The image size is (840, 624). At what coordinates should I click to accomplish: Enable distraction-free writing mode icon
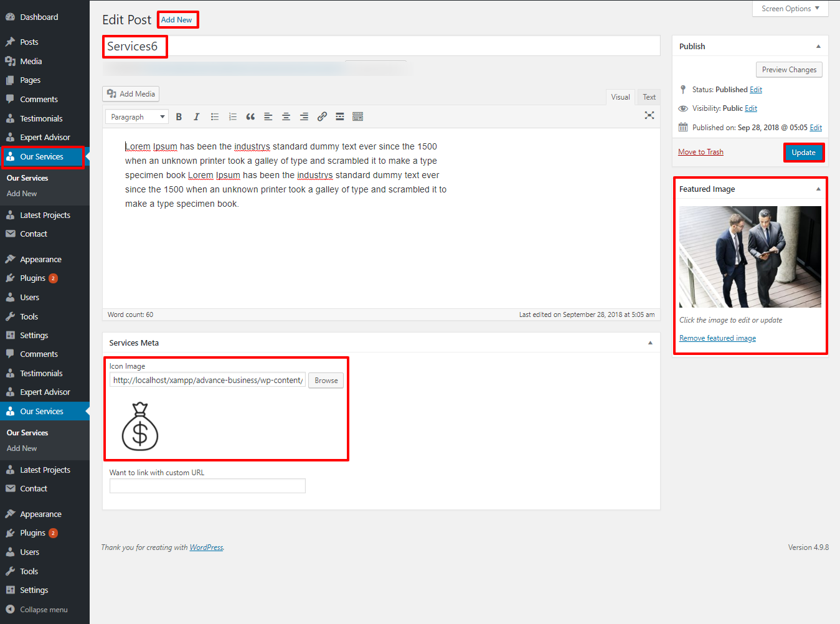pyautogui.click(x=649, y=115)
